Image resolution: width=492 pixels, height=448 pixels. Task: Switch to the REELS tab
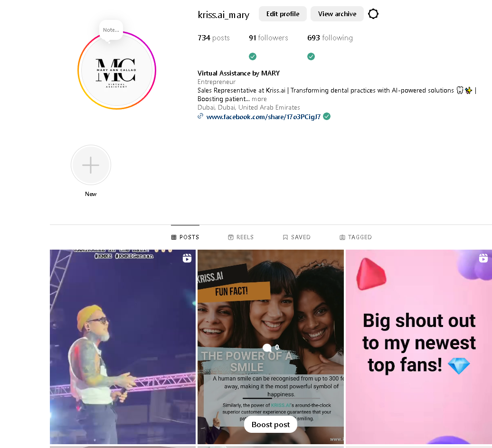(x=241, y=237)
